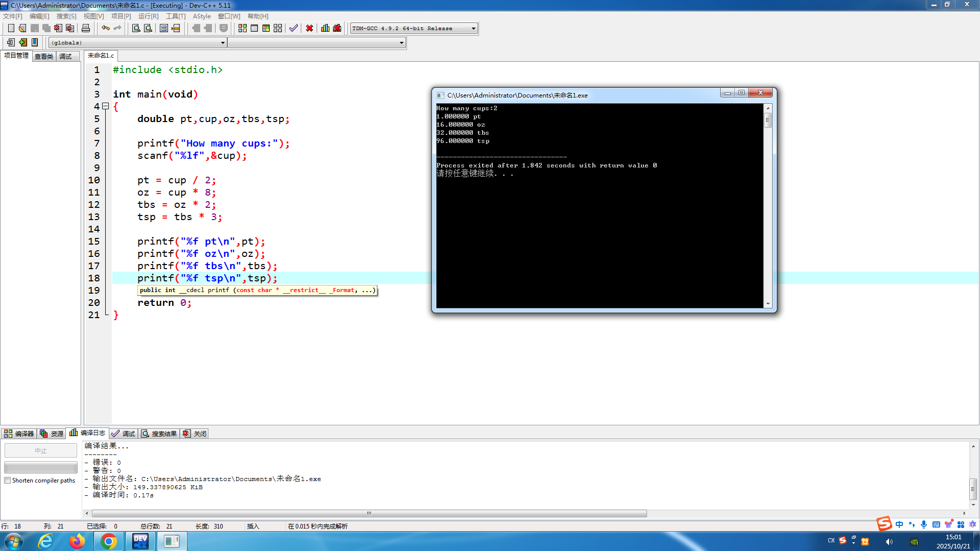The height and width of the screenshot is (551, 980).
Task: Open the 搜索[S] menu
Action: point(66,16)
